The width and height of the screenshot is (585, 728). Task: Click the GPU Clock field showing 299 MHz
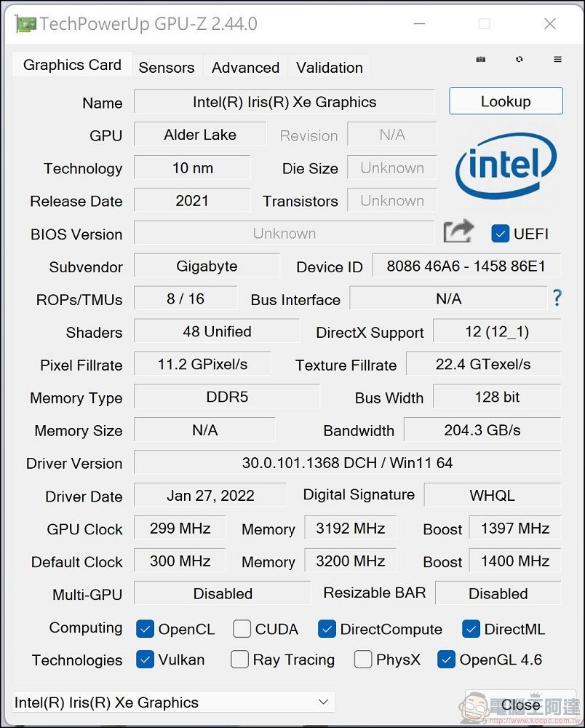click(180, 528)
